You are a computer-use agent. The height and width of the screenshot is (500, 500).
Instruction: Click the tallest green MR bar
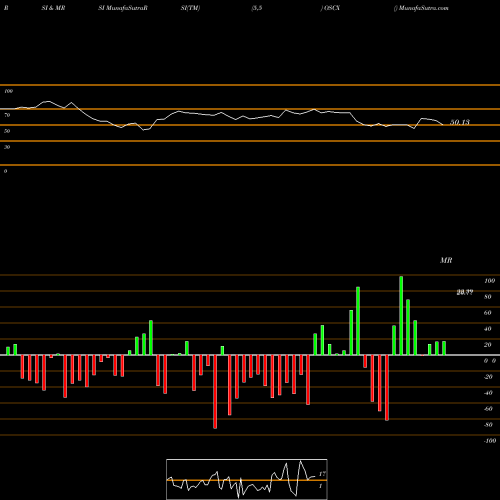(401, 315)
